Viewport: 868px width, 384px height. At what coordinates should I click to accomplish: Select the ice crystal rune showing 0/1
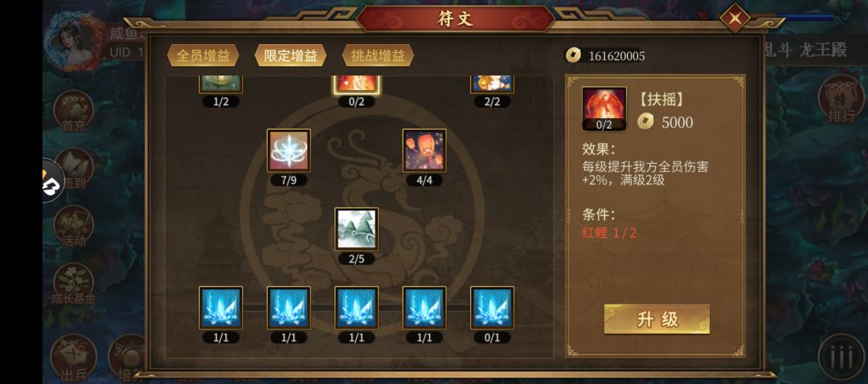492,308
